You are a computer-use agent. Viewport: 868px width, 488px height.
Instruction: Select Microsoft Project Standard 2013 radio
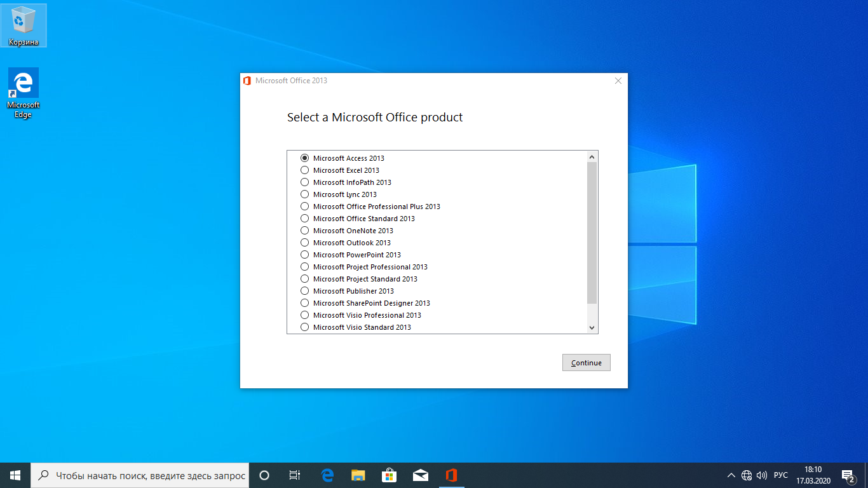[x=305, y=278]
